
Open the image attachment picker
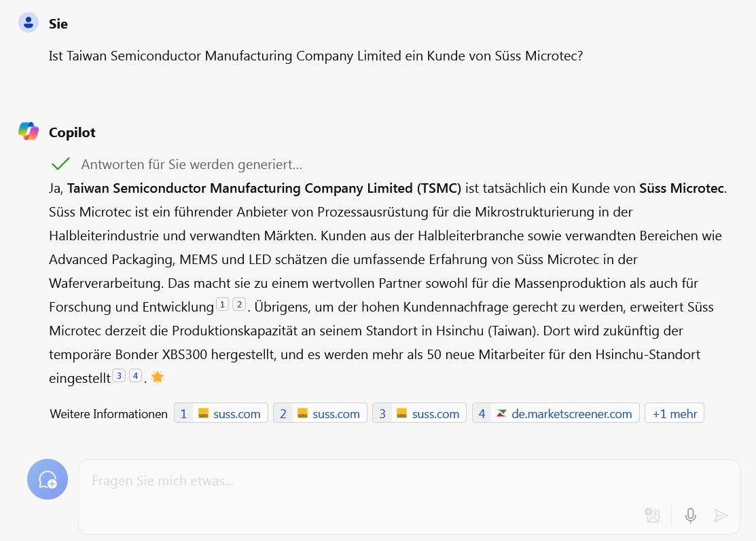click(652, 515)
